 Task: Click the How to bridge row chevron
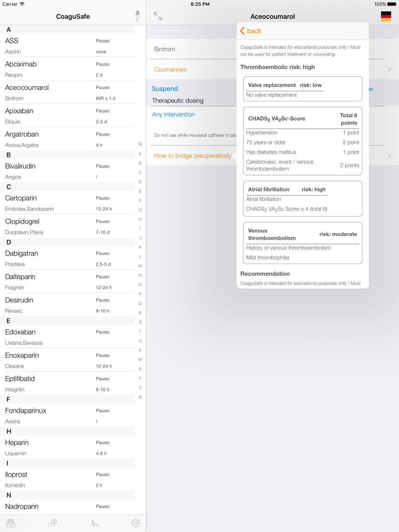(389, 156)
